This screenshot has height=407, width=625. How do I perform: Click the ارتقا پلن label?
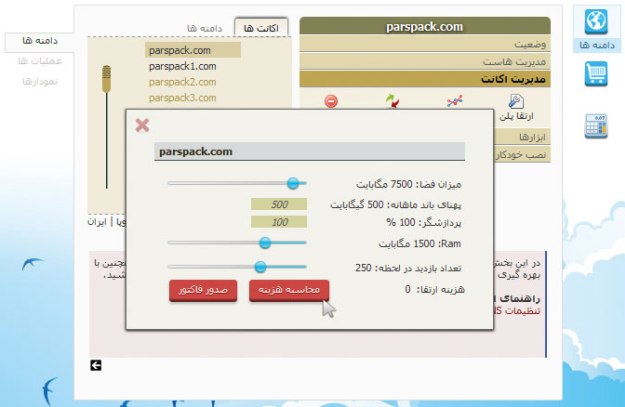click(516, 116)
